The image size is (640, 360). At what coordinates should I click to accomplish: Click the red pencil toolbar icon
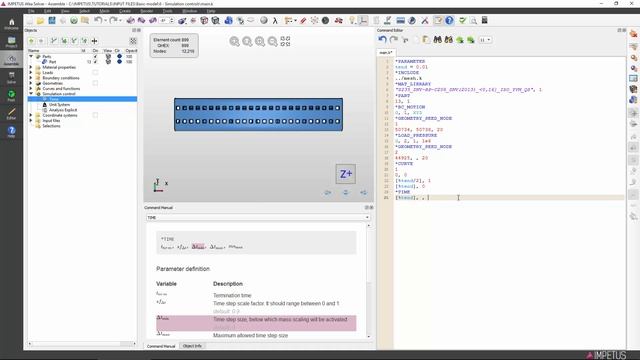coord(303,20)
